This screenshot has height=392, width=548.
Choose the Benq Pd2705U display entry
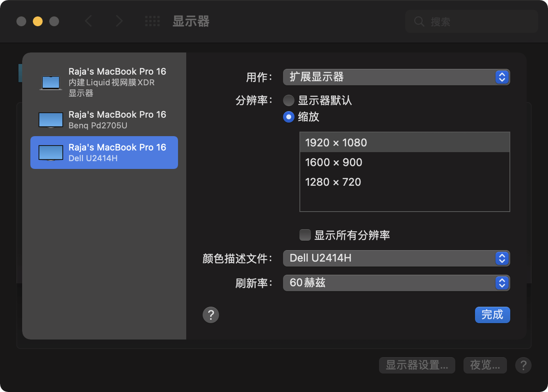104,120
